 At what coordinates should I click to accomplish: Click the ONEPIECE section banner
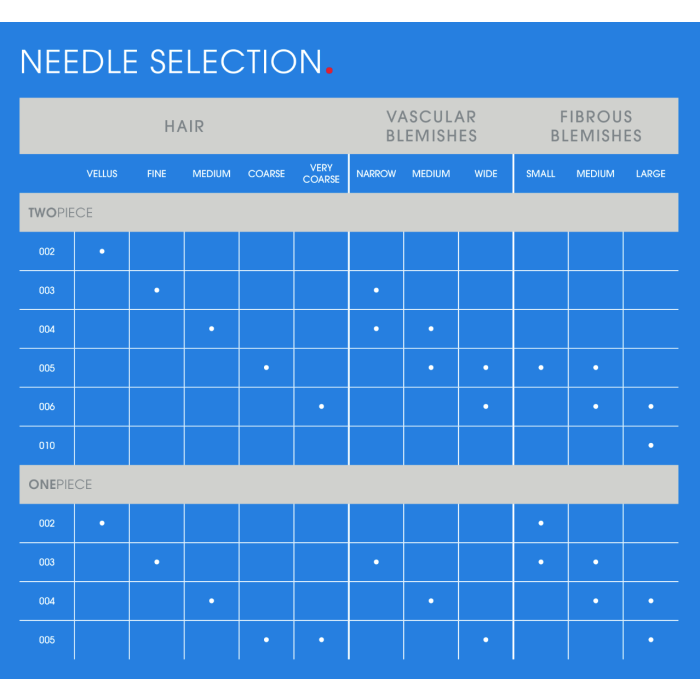pyautogui.click(x=349, y=484)
